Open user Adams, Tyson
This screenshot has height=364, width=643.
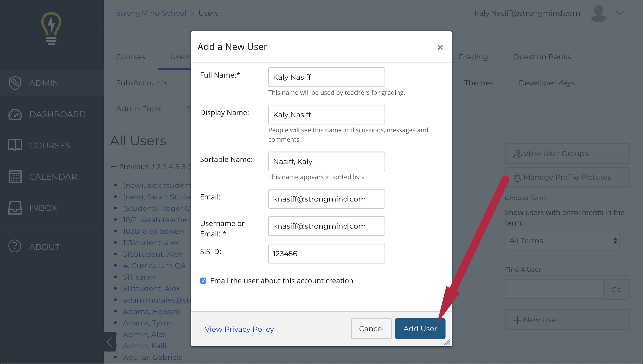(x=148, y=323)
